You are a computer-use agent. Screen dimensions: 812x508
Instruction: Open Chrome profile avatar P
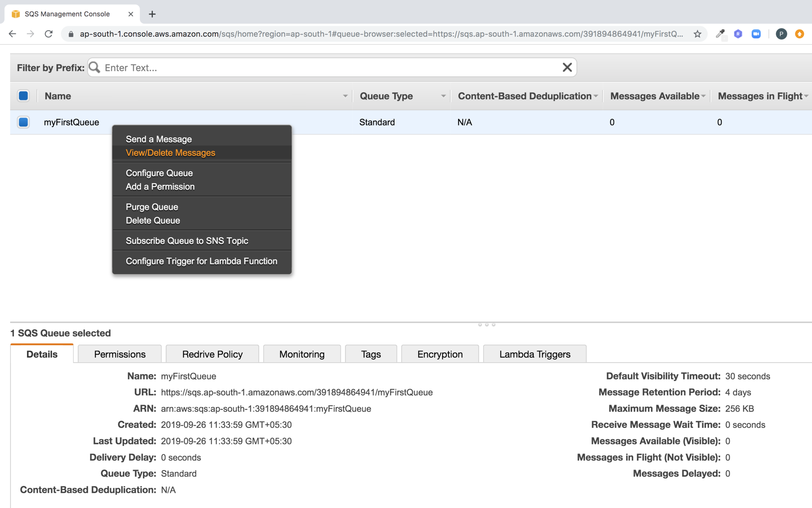tap(781, 34)
